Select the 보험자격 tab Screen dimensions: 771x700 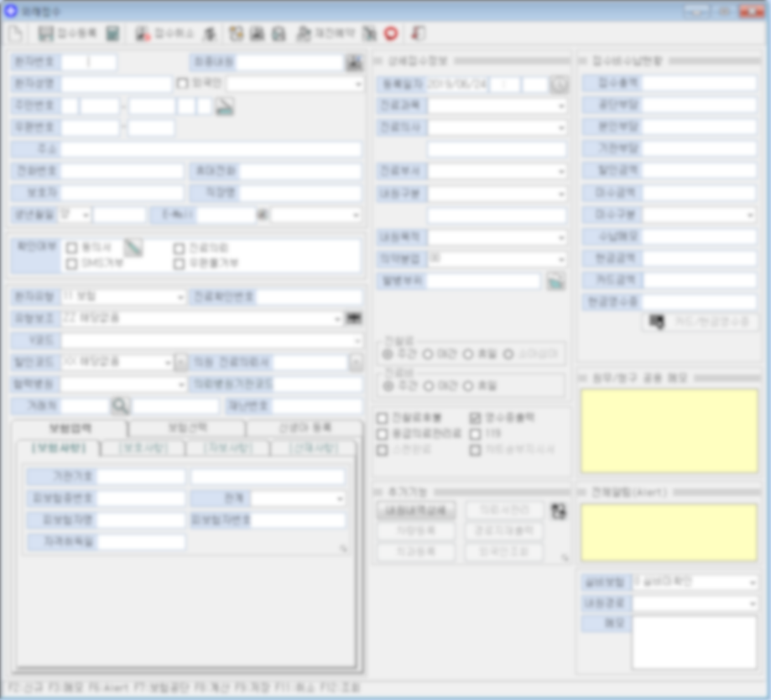[70, 428]
